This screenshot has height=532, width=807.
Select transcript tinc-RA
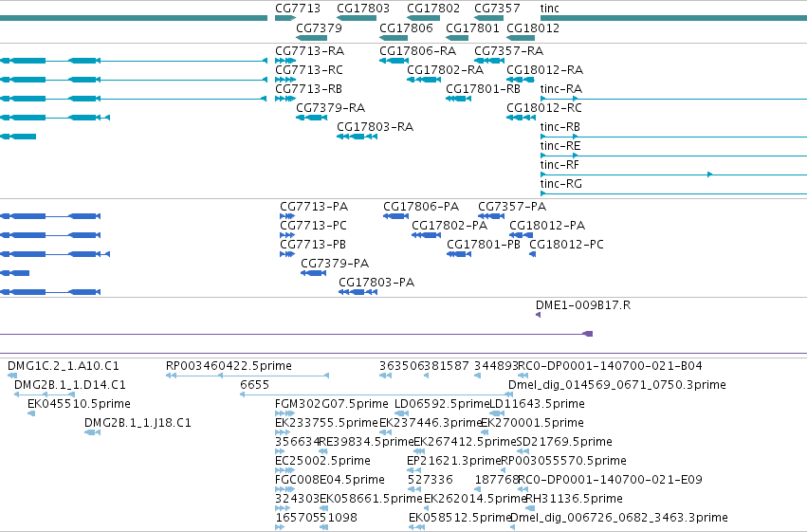(x=561, y=89)
